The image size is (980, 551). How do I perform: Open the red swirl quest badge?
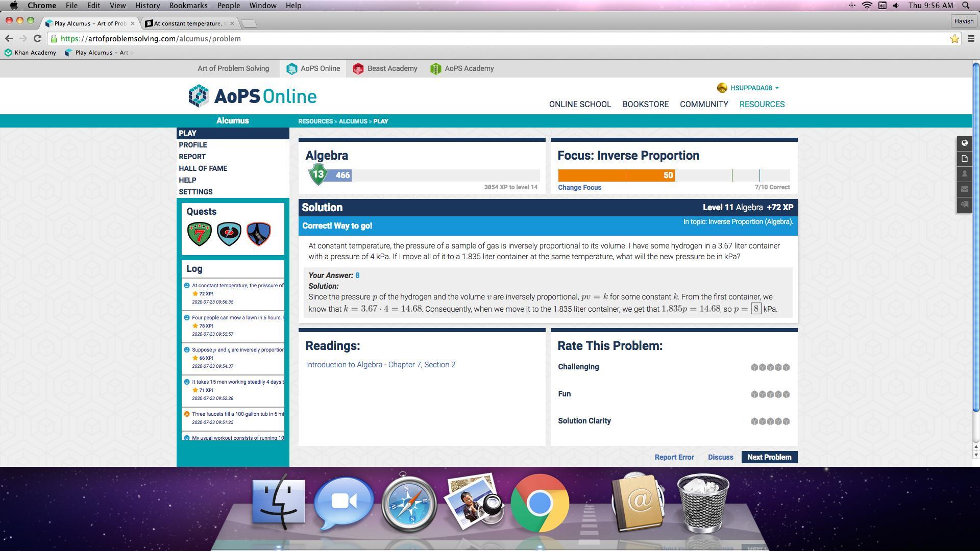[x=229, y=234]
